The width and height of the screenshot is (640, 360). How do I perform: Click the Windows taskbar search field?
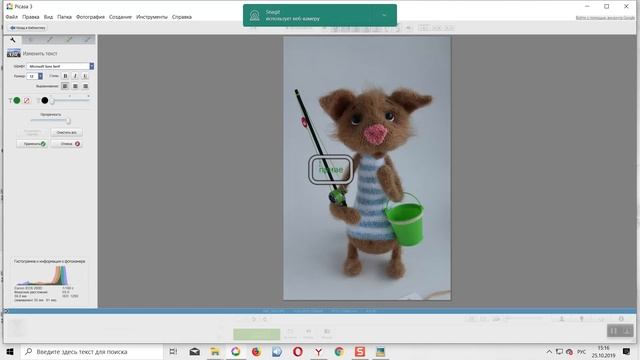[x=91, y=351]
